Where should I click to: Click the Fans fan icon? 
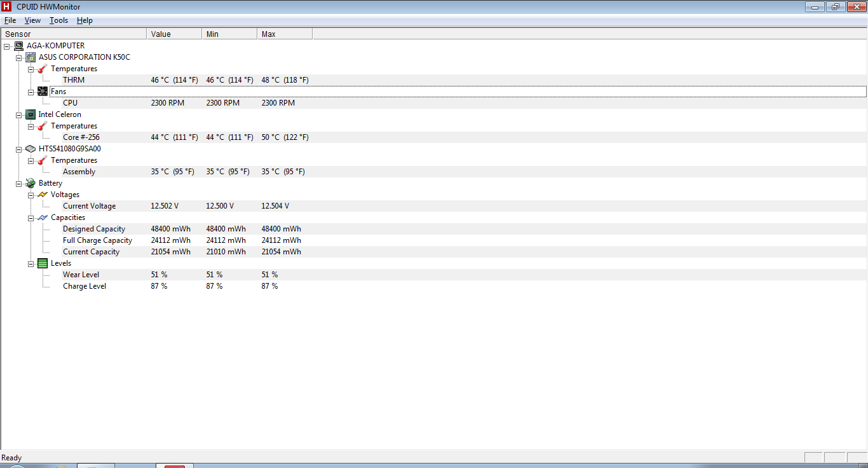pyautogui.click(x=43, y=92)
